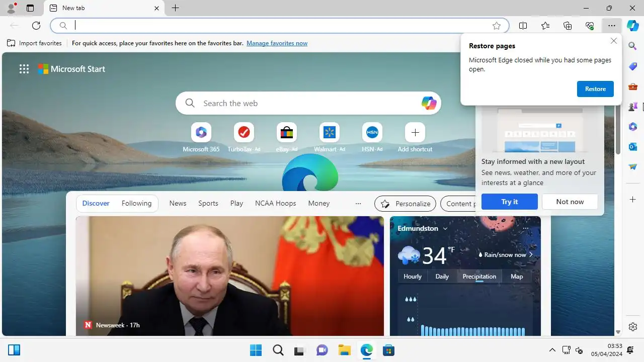The height and width of the screenshot is (362, 644).
Task: Click the back navigation arrow
Action: coord(14,26)
